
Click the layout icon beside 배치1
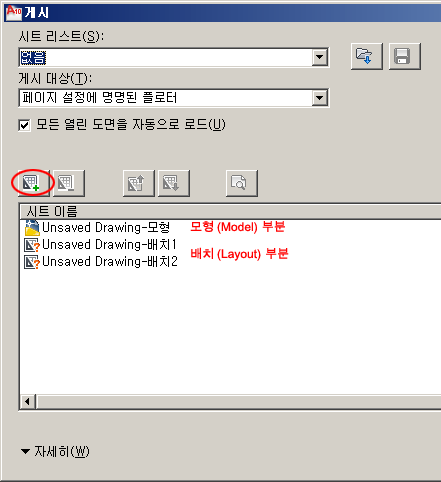pos(32,245)
